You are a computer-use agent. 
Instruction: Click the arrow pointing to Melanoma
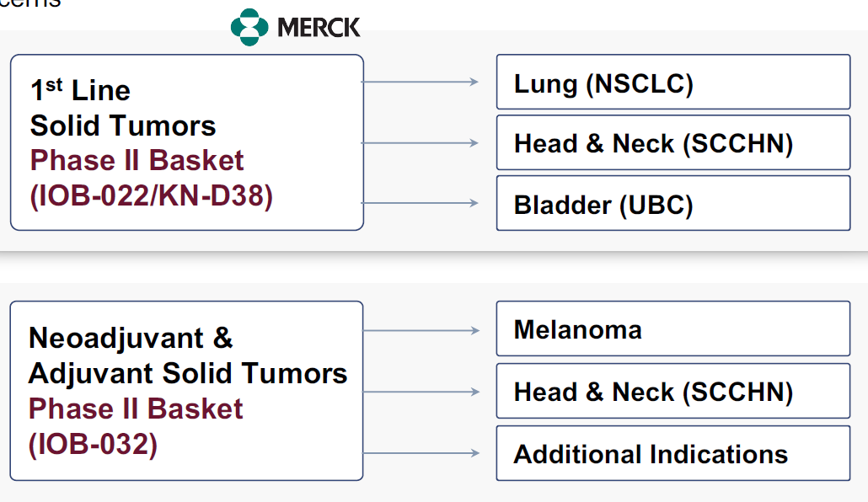coord(421,330)
